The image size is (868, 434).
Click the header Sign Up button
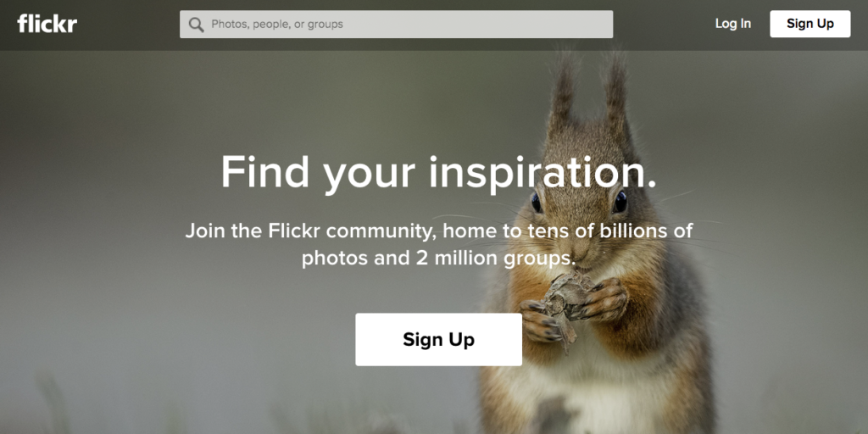point(810,24)
